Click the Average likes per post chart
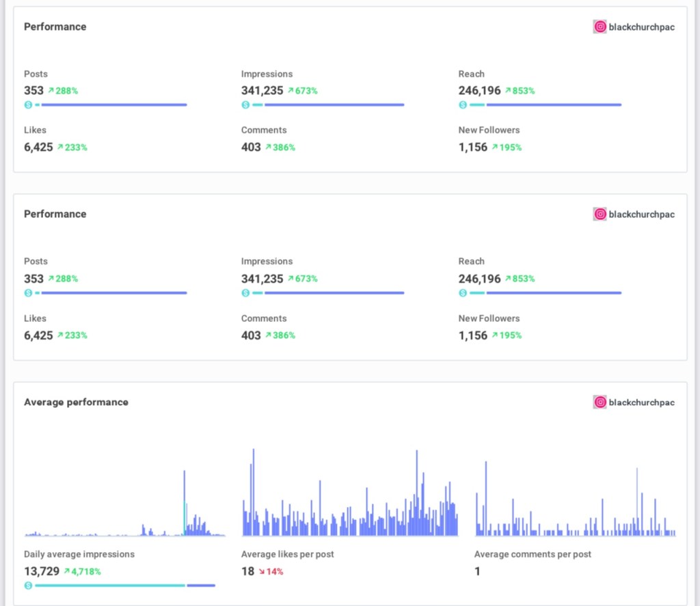The height and width of the screenshot is (606, 700). (x=349, y=499)
